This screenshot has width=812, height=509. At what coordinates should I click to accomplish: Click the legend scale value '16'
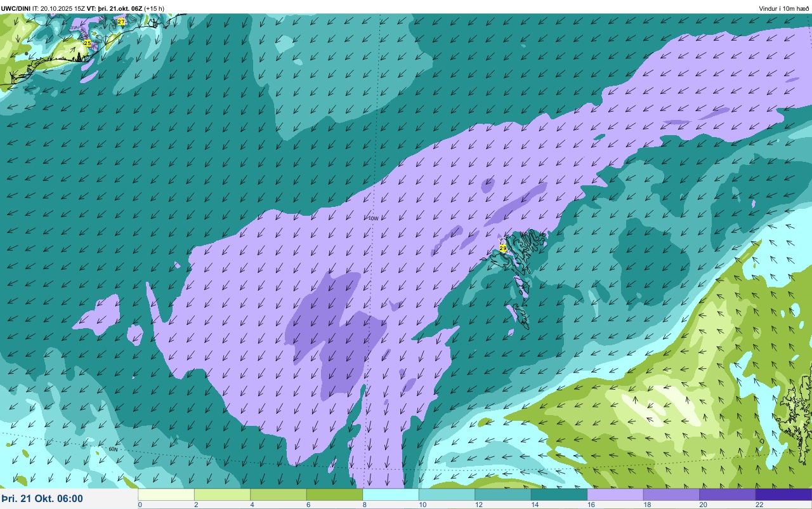tap(591, 505)
